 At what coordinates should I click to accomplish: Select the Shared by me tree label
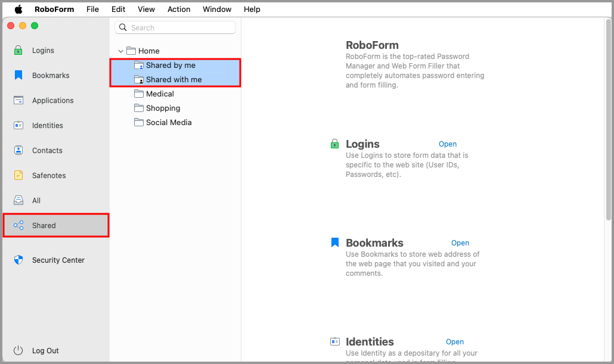click(x=170, y=66)
